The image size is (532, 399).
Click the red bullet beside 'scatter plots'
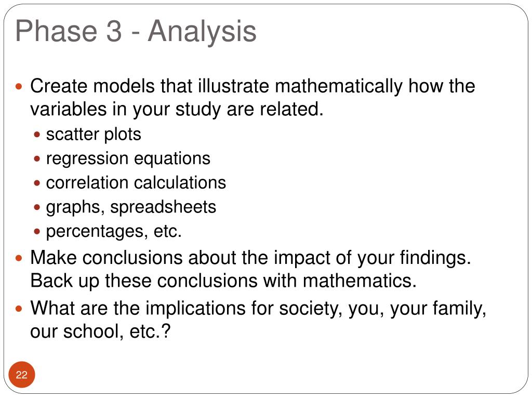click(x=37, y=135)
